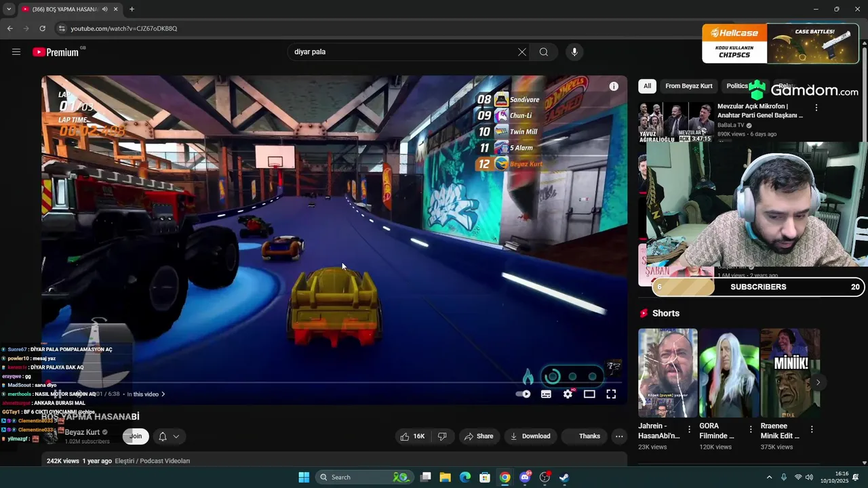Open notifications bell in system tray
The width and height of the screenshot is (868, 488).
(x=856, y=477)
